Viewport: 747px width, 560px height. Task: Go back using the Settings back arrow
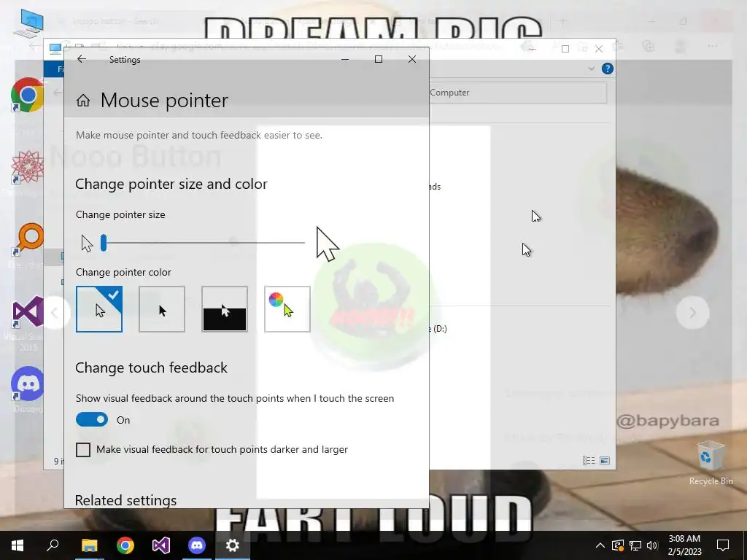[82, 59]
